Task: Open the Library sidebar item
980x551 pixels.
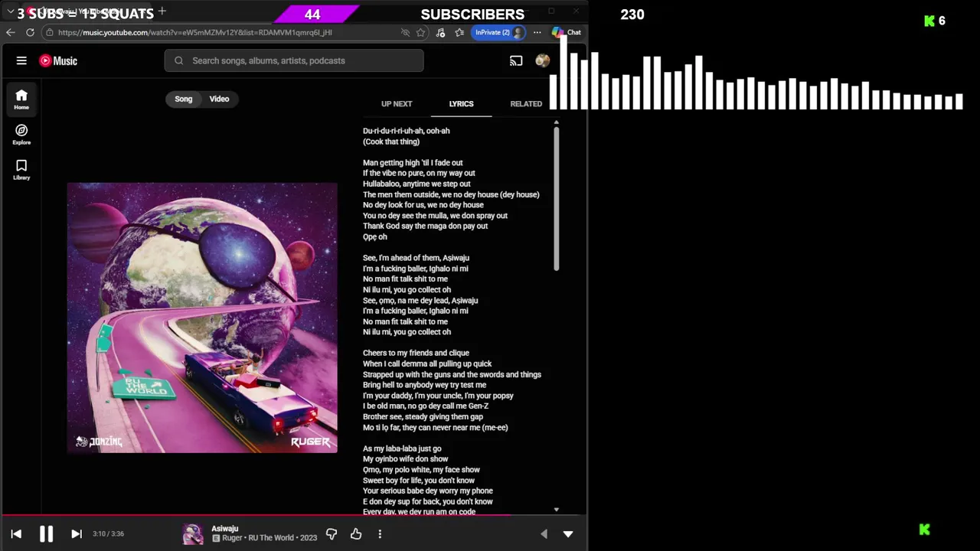Action: (x=21, y=170)
